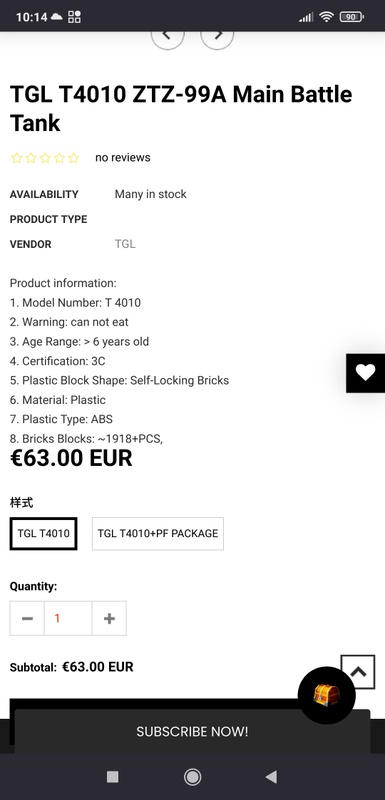Click the product title heading
385x800 pixels.
click(181, 109)
